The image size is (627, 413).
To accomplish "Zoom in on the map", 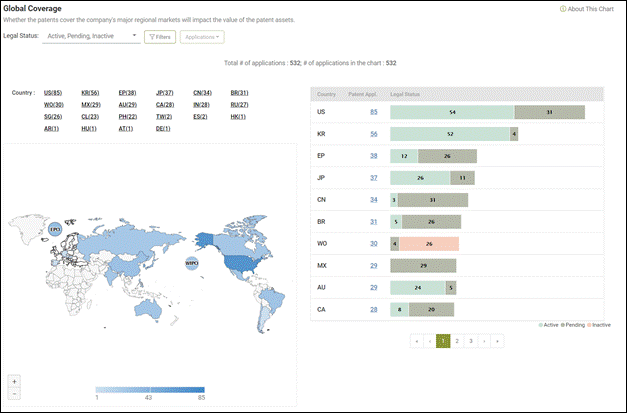I will pyautogui.click(x=14, y=381).
